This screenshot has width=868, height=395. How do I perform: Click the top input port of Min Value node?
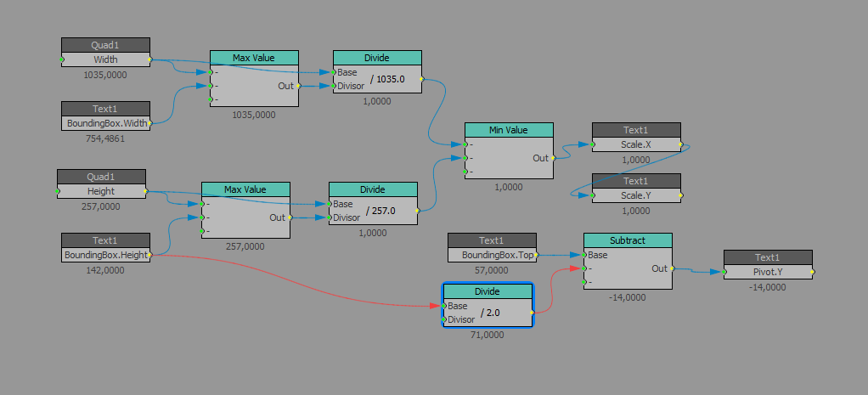coord(465,144)
